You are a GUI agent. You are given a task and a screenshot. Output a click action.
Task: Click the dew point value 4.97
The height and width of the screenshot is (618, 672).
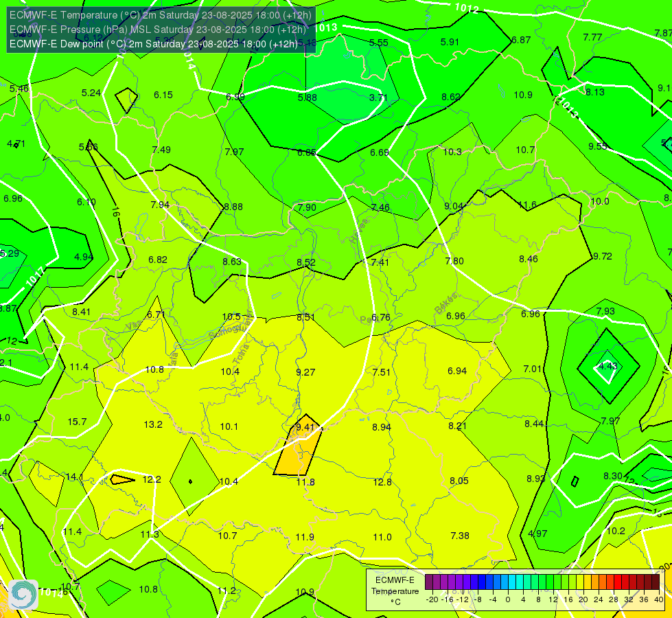point(537,534)
